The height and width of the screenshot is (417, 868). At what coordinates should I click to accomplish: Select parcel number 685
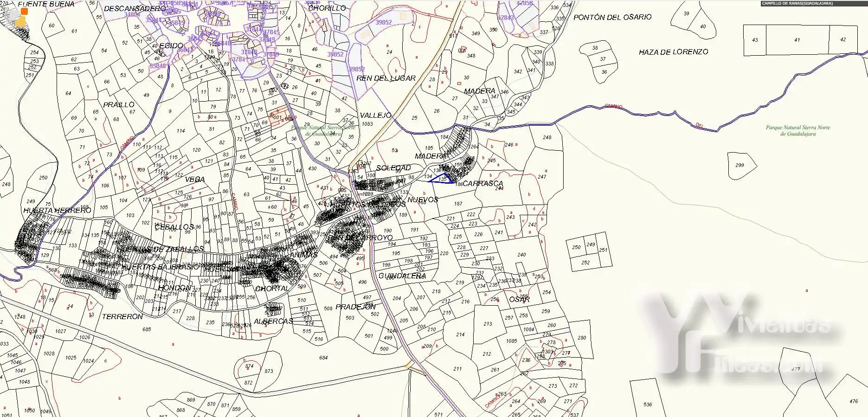click(x=147, y=329)
